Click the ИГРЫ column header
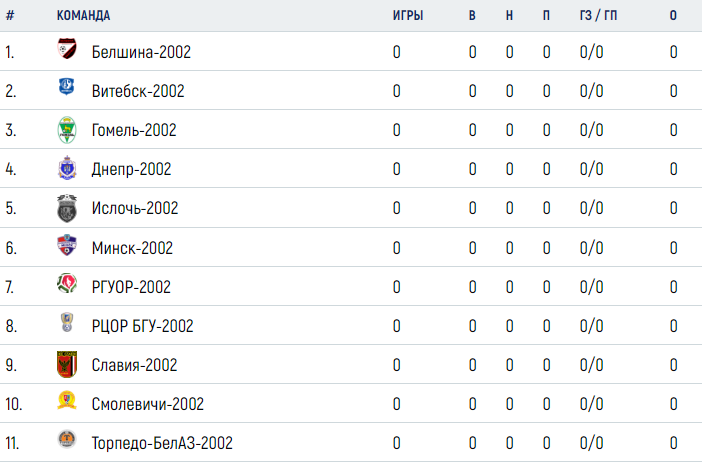Viewport: 702px width, 464px height. tap(408, 16)
